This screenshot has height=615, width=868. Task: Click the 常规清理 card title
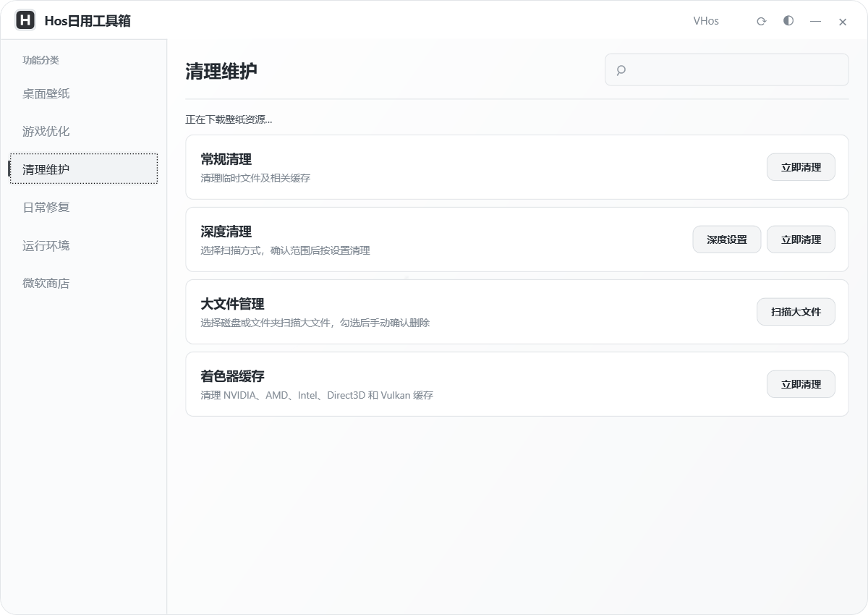(x=226, y=159)
